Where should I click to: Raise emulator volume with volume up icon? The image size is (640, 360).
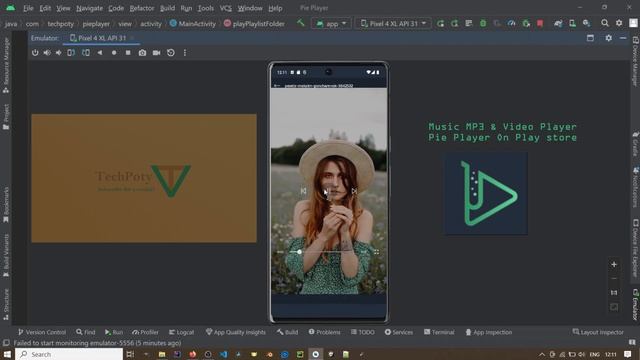(47, 53)
